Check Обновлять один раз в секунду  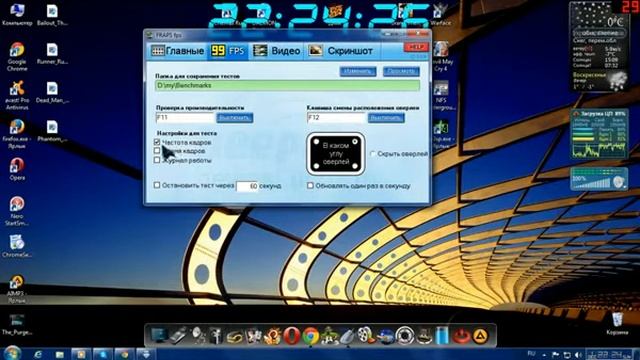(x=310, y=186)
